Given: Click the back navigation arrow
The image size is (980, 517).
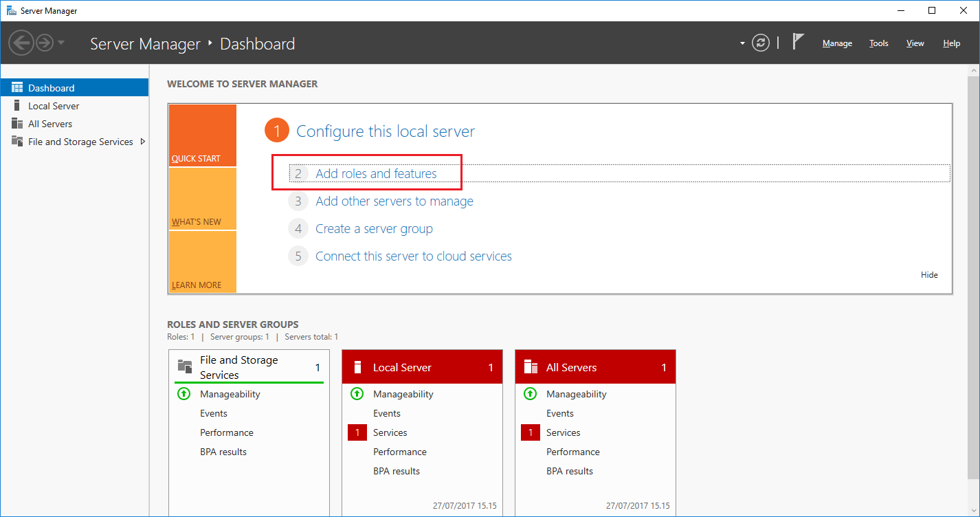Looking at the screenshot, I should 21,43.
